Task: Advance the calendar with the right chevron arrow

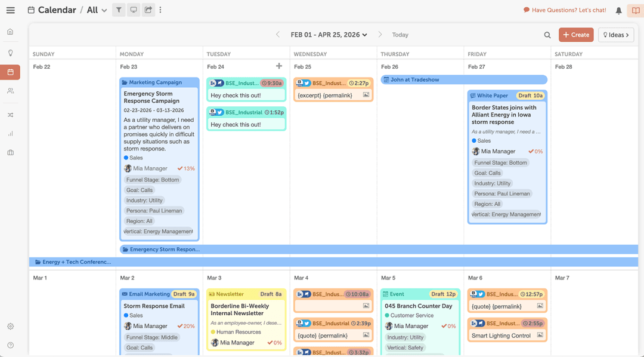Action: pos(380,35)
